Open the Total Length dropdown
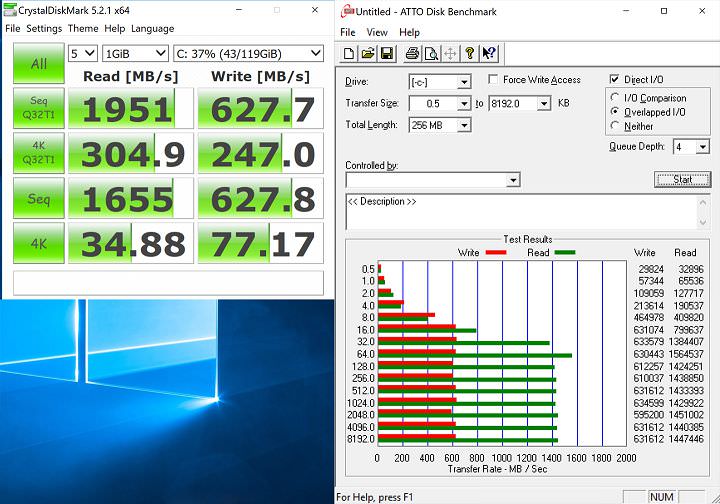 click(463, 125)
